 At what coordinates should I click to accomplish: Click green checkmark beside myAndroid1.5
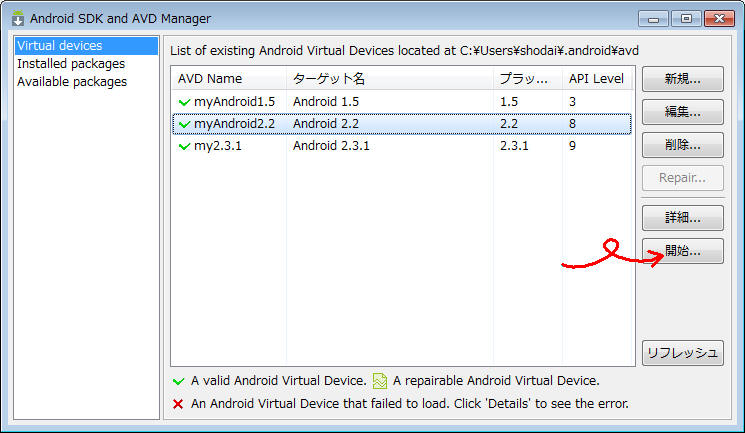click(x=184, y=102)
